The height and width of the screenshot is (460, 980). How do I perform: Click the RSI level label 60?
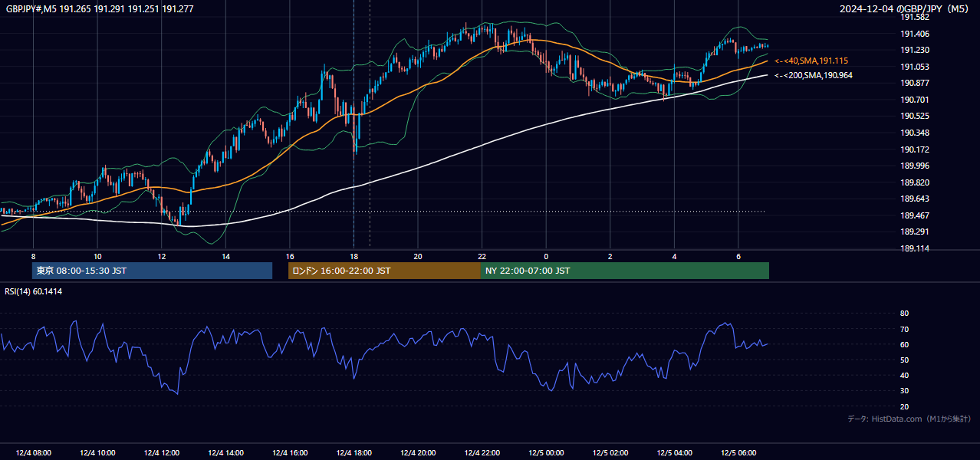tap(904, 344)
